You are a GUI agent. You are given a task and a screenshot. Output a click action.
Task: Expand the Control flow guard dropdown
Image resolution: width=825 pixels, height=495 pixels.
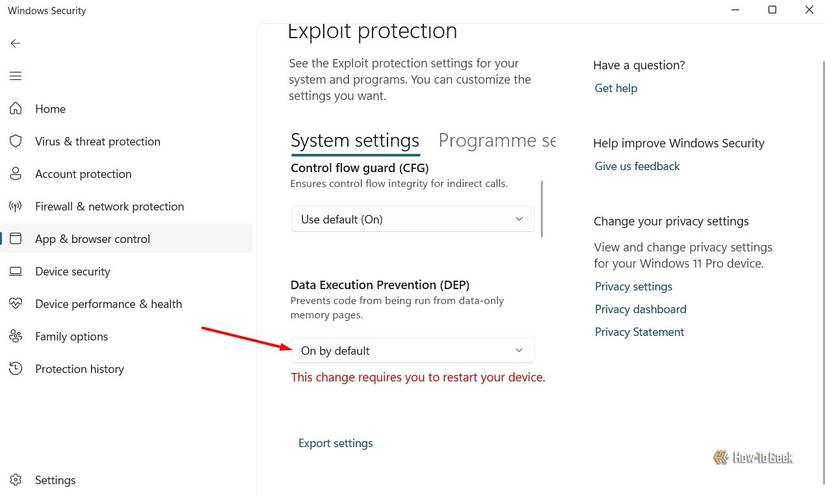click(x=412, y=219)
